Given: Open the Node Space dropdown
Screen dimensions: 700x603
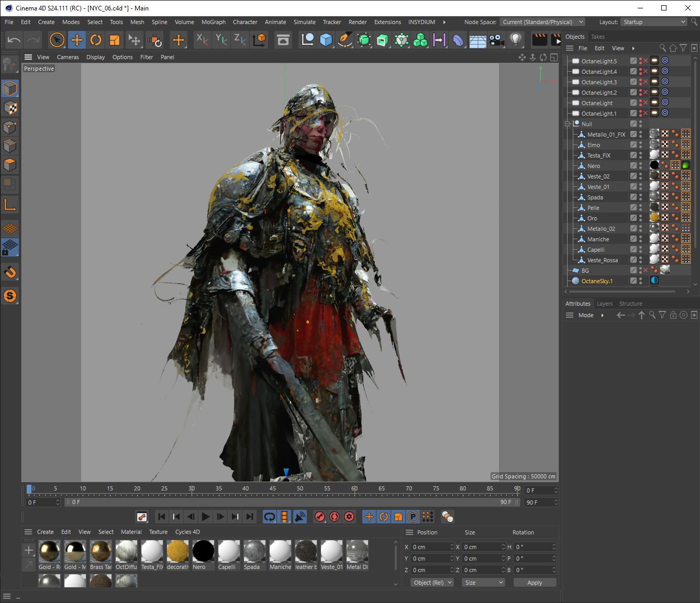Looking at the screenshot, I should pos(542,21).
